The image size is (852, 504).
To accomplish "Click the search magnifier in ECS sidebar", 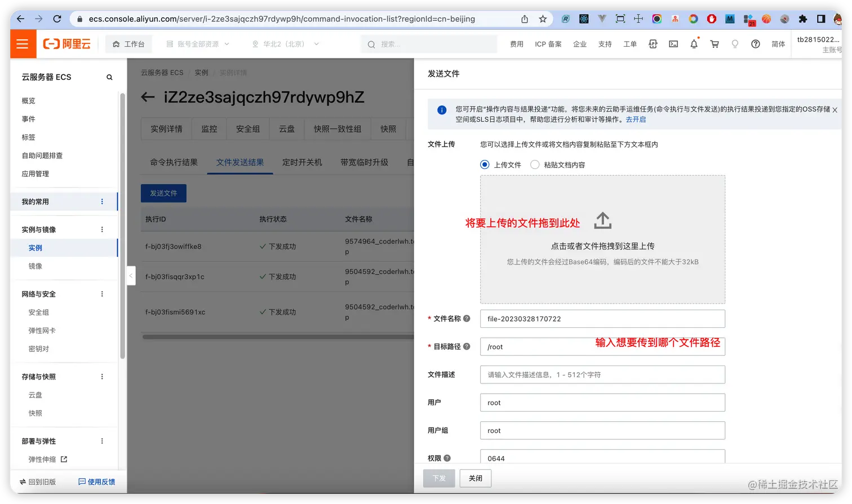I will (x=109, y=77).
